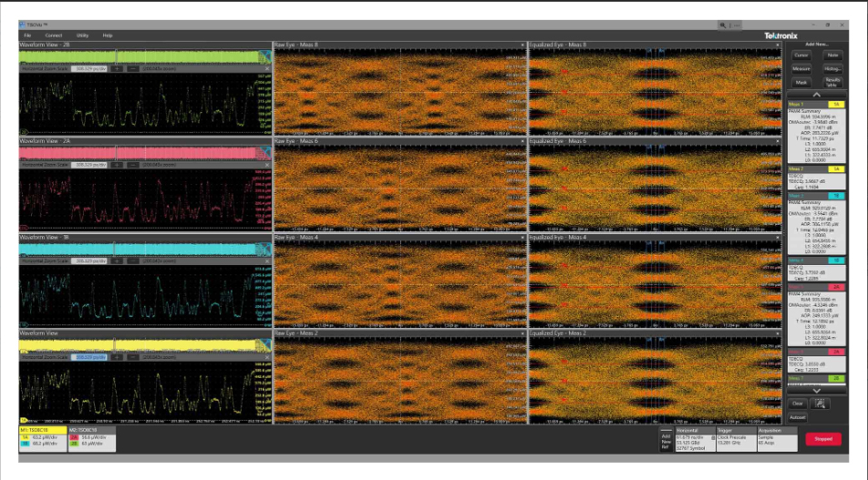The image size is (868, 480).
Task: Add a new Cursor
Action: (801, 56)
